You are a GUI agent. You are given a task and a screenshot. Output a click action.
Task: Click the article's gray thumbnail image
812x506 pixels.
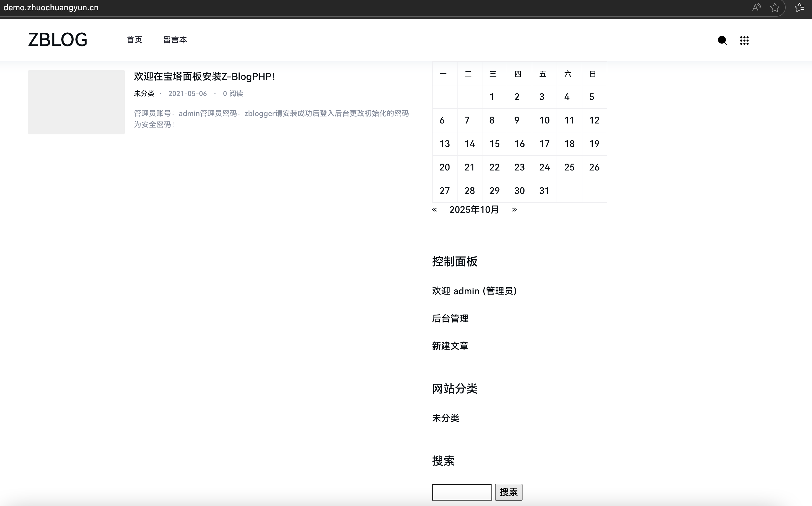(76, 102)
